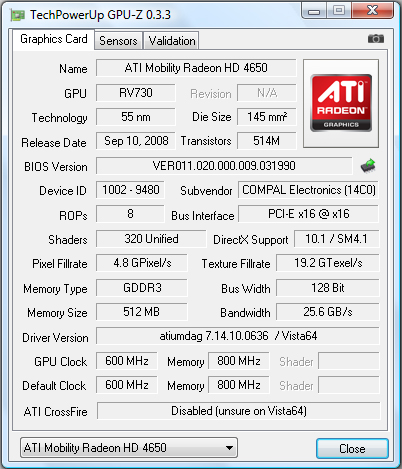Viewport: 402px width, 469px height.
Task: Click the GPU Clock 600 MHz field
Action: pyautogui.click(x=127, y=361)
